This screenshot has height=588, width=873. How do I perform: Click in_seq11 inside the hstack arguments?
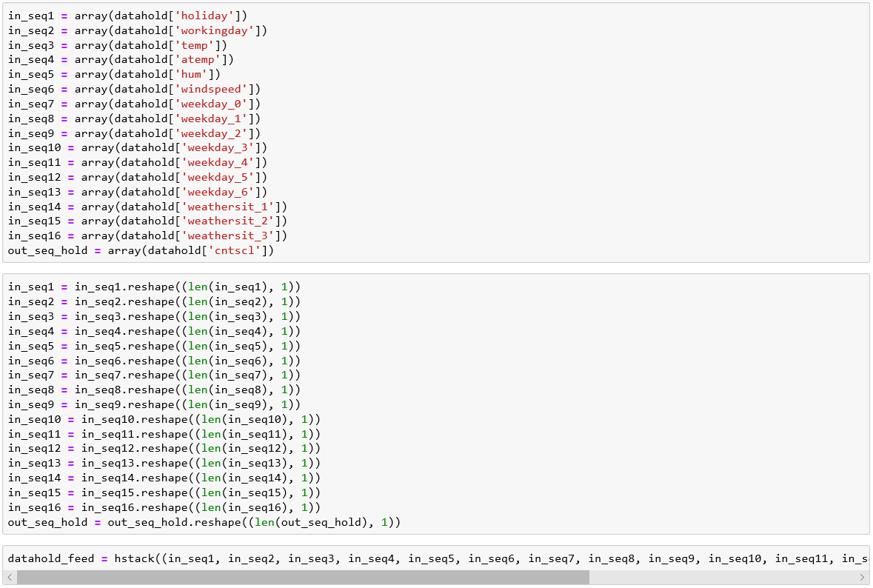[x=802, y=558]
